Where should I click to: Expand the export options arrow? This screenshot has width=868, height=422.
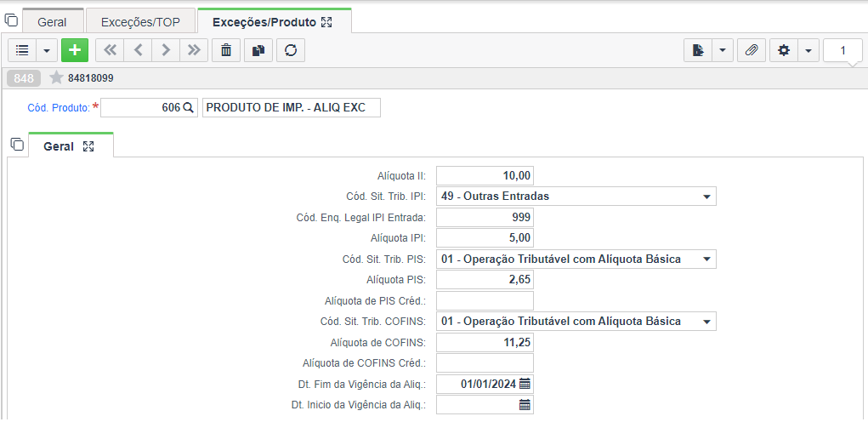(723, 50)
